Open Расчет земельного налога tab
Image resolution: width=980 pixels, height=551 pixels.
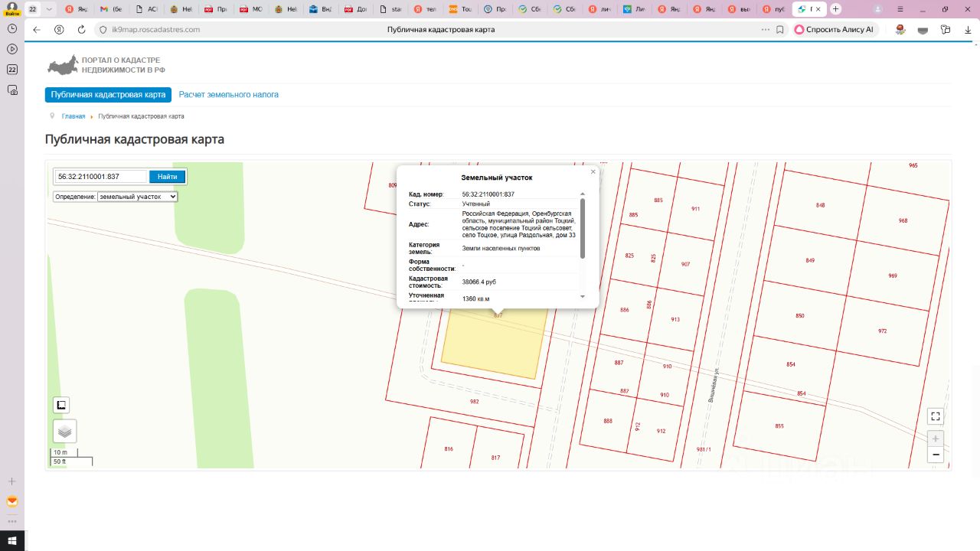[229, 95]
